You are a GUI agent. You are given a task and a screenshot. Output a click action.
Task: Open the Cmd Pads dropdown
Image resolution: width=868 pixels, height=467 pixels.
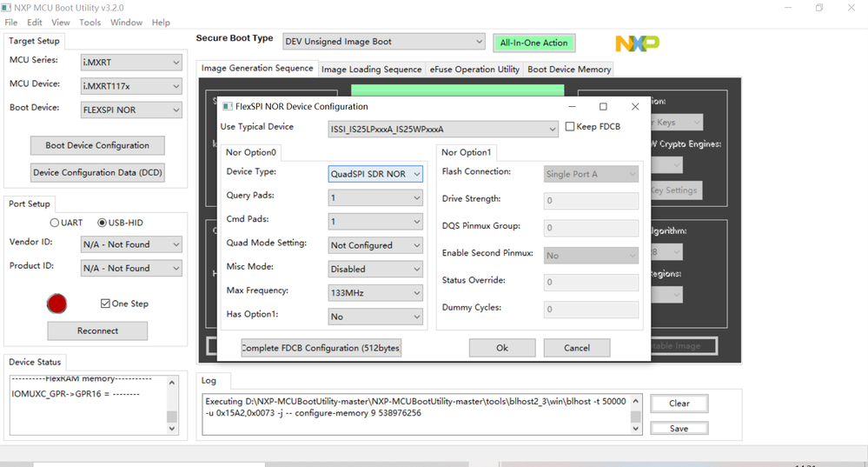click(375, 222)
